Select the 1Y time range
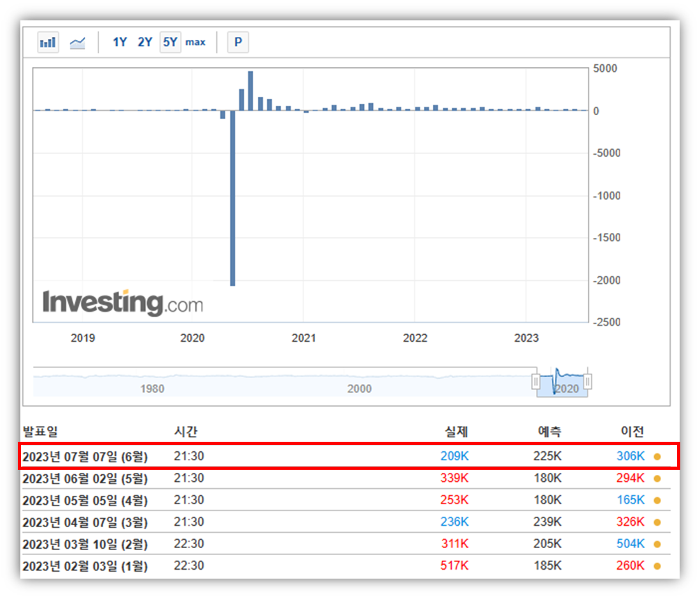 click(x=120, y=43)
